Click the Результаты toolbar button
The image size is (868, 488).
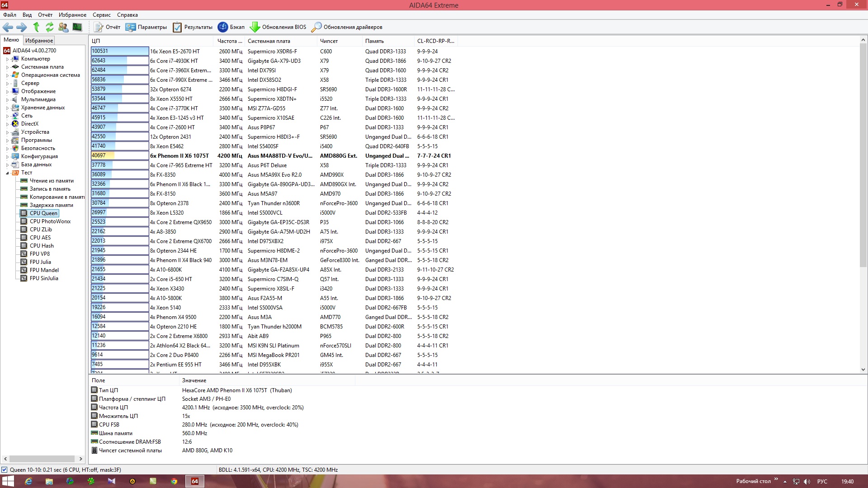click(x=193, y=27)
